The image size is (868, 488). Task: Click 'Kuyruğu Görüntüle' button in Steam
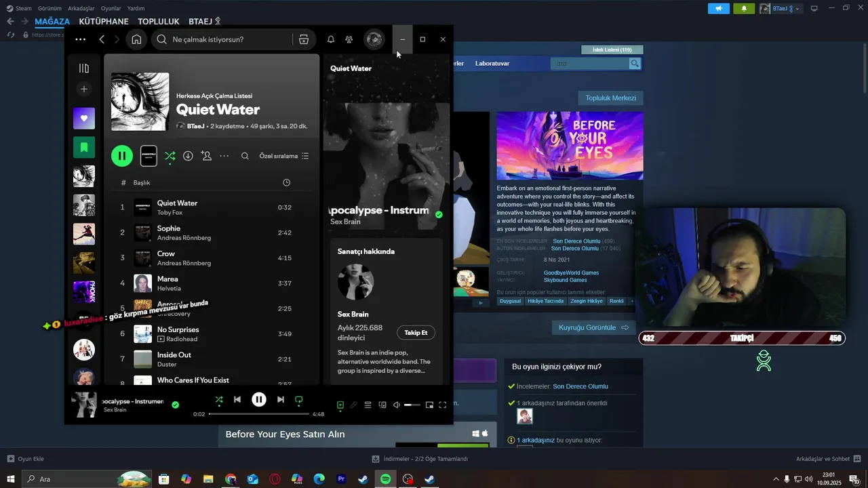(594, 327)
